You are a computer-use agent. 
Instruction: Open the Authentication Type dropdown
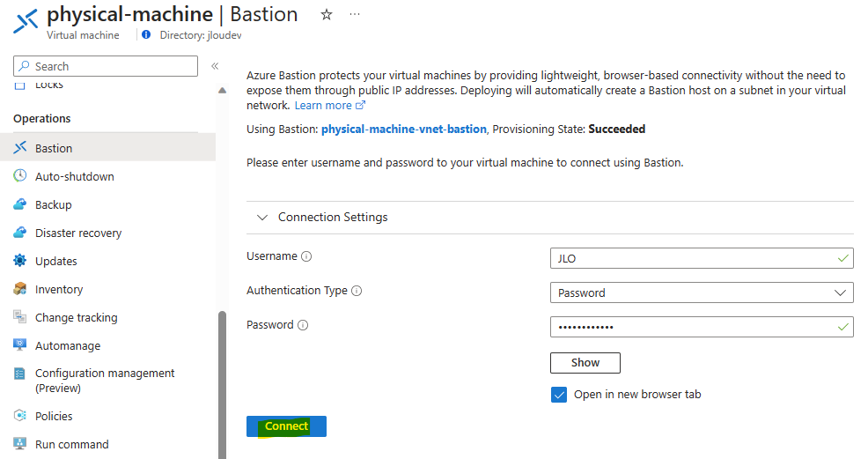pyautogui.click(x=702, y=292)
